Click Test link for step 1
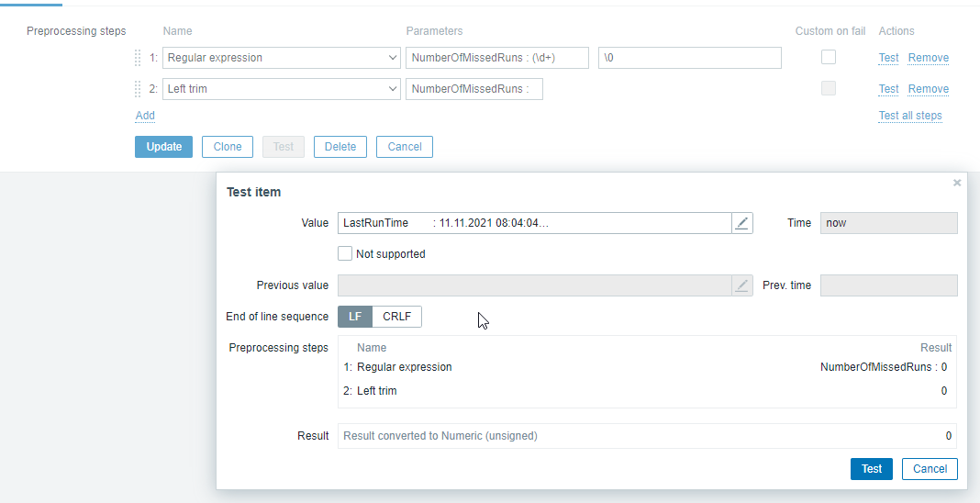This screenshot has width=980, height=503. [888, 58]
